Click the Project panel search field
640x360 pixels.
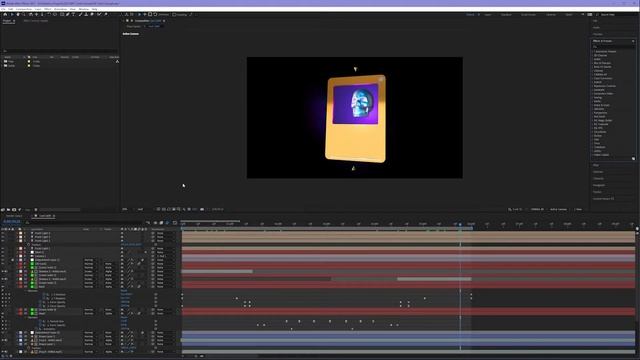[61, 51]
